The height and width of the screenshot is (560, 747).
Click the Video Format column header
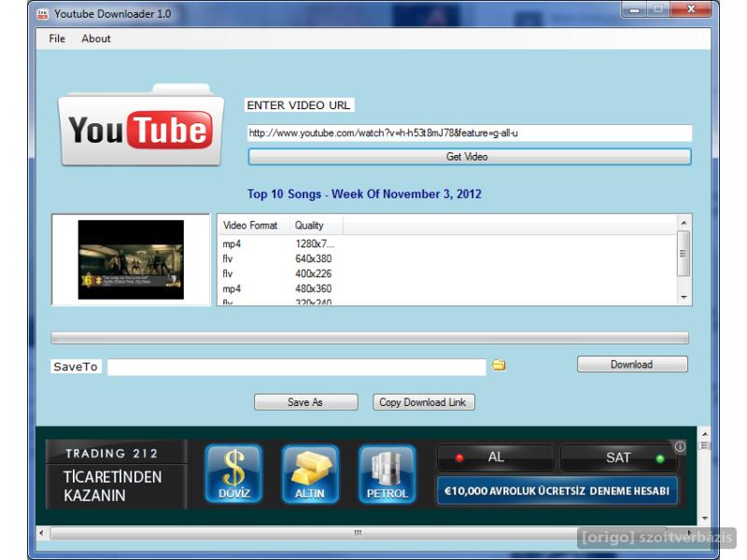[253, 225]
